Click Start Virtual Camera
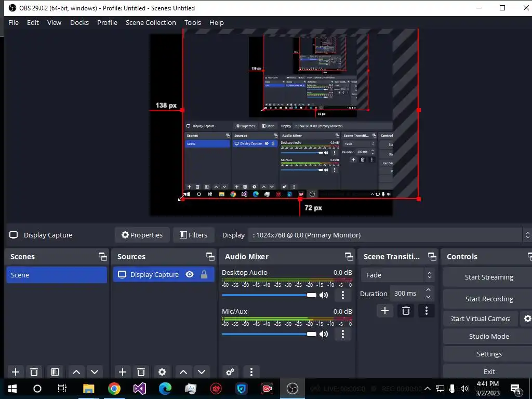532x399 pixels. click(481, 318)
